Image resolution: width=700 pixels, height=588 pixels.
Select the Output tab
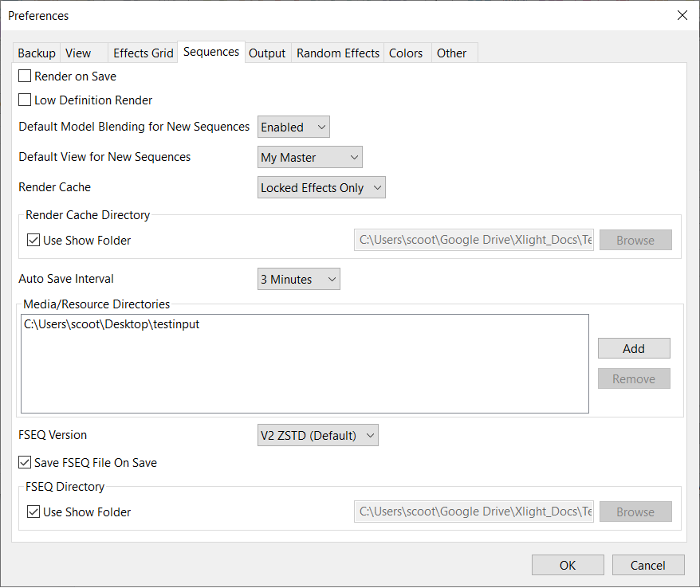[267, 53]
